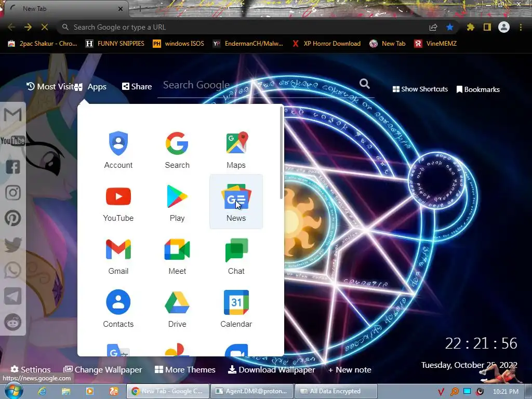The width and height of the screenshot is (532, 399).
Task: Toggle Show Shortcuts
Action: [420, 89]
